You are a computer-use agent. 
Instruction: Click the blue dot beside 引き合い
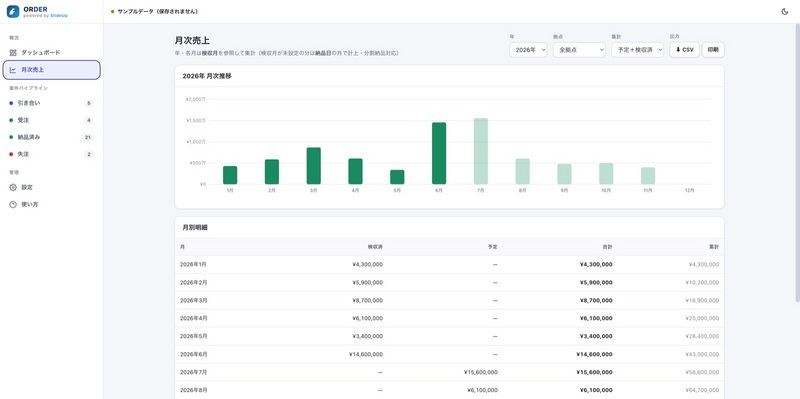(x=11, y=103)
